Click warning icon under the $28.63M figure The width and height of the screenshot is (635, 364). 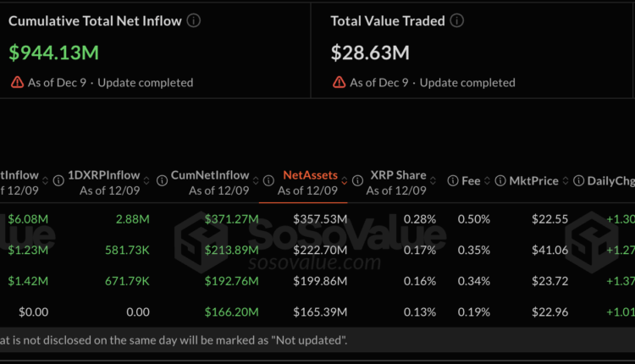(339, 82)
